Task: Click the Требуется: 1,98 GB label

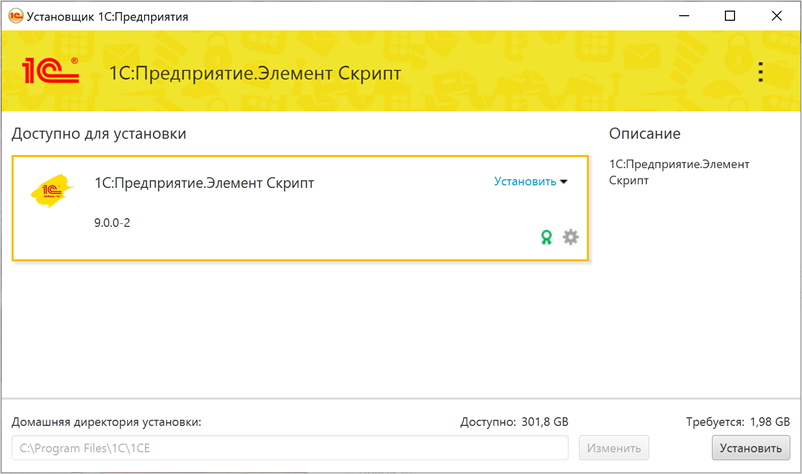Action: 737,422
